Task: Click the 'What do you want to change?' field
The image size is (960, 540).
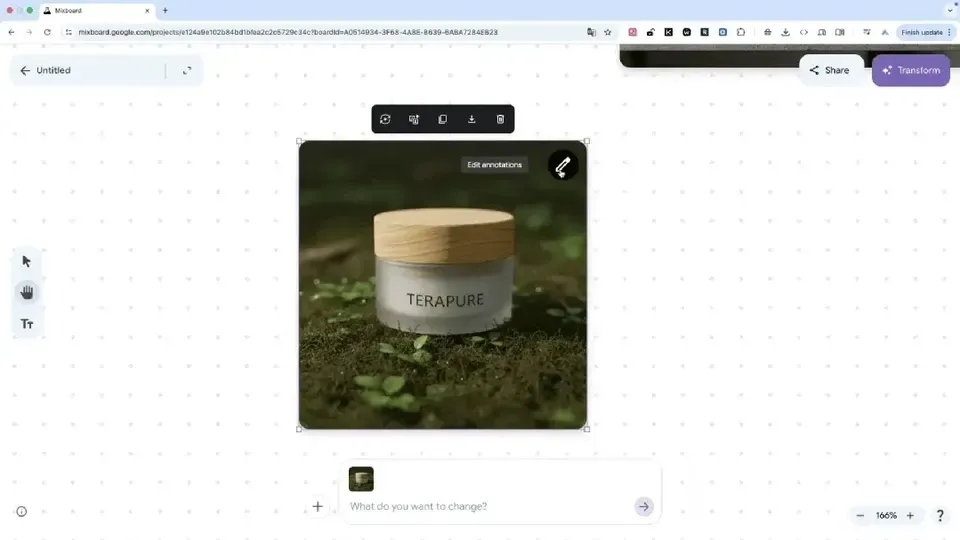Action: [x=490, y=506]
